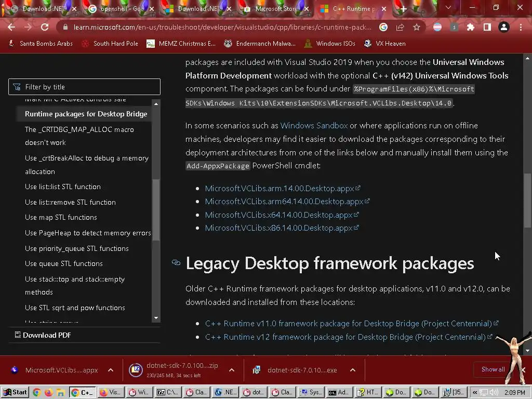Click Show all downloads
The image size is (532, 399).
point(493,369)
